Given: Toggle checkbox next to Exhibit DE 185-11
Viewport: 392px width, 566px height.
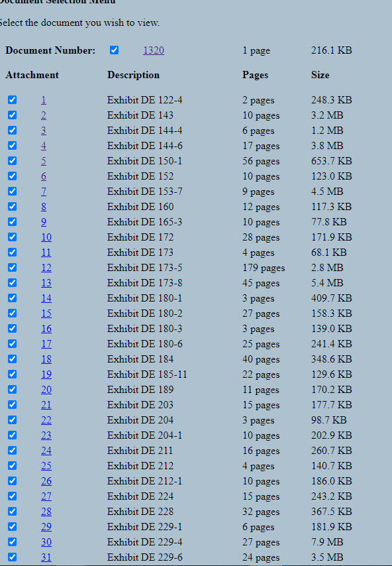Looking at the screenshot, I should (13, 374).
